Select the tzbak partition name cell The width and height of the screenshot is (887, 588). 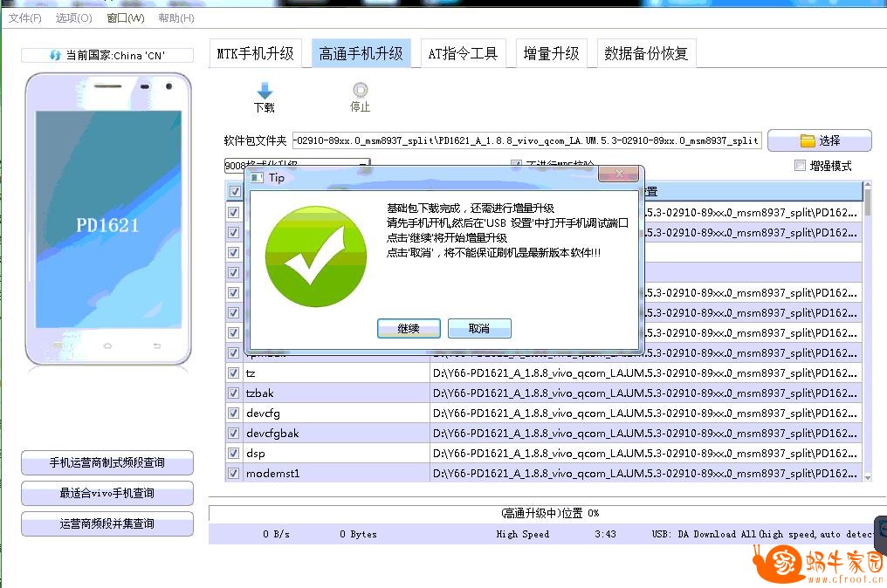pos(337,393)
